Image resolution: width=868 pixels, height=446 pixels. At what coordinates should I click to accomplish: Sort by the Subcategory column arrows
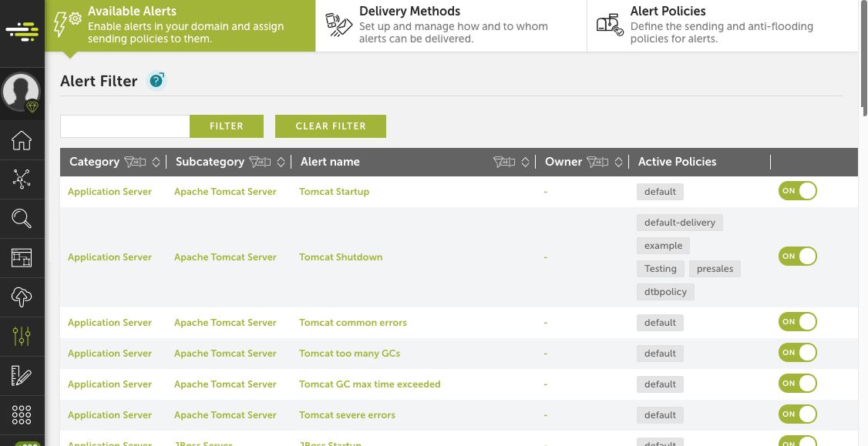point(281,162)
